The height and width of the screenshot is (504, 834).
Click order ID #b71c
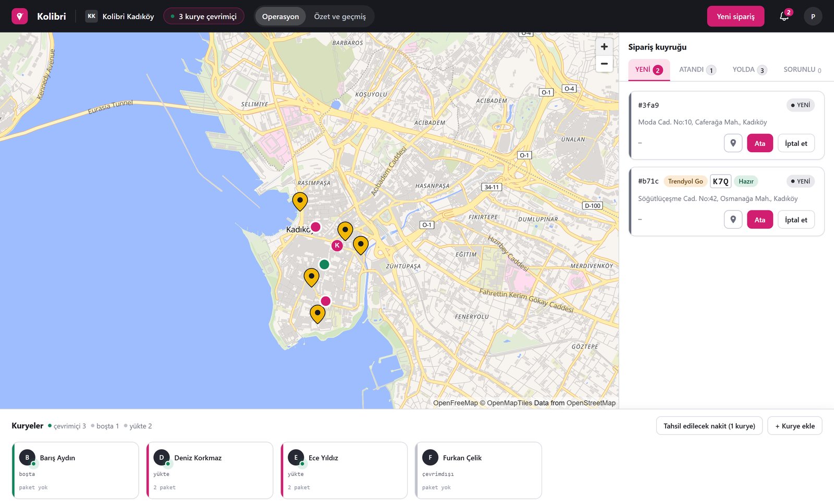648,181
